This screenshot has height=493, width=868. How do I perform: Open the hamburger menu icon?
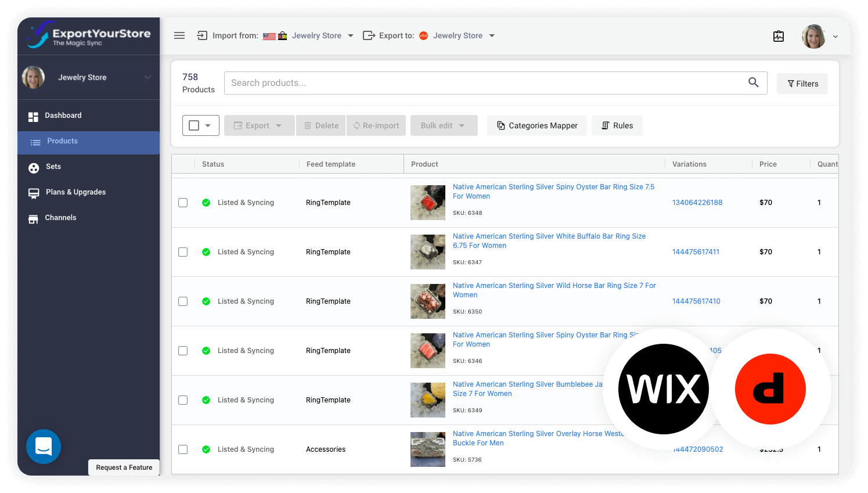tap(179, 35)
